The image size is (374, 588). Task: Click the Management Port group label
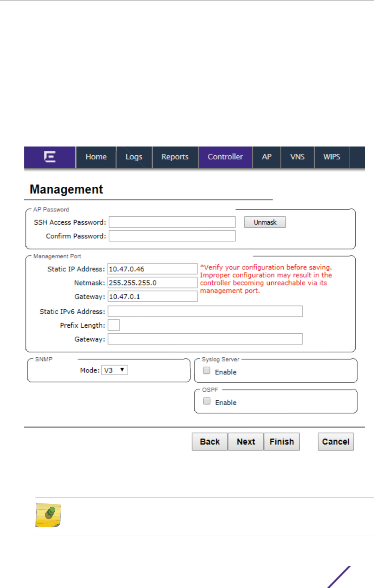tap(57, 256)
